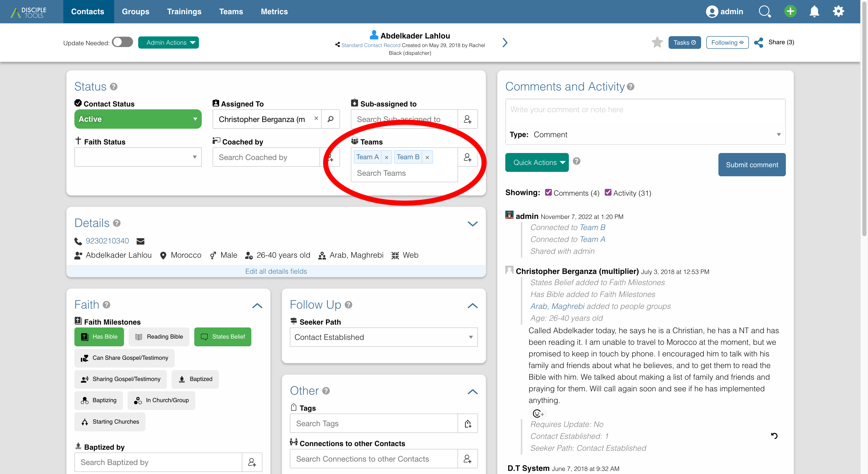The image size is (868, 474).
Task: Open Faith Status dropdown
Action: (138, 157)
